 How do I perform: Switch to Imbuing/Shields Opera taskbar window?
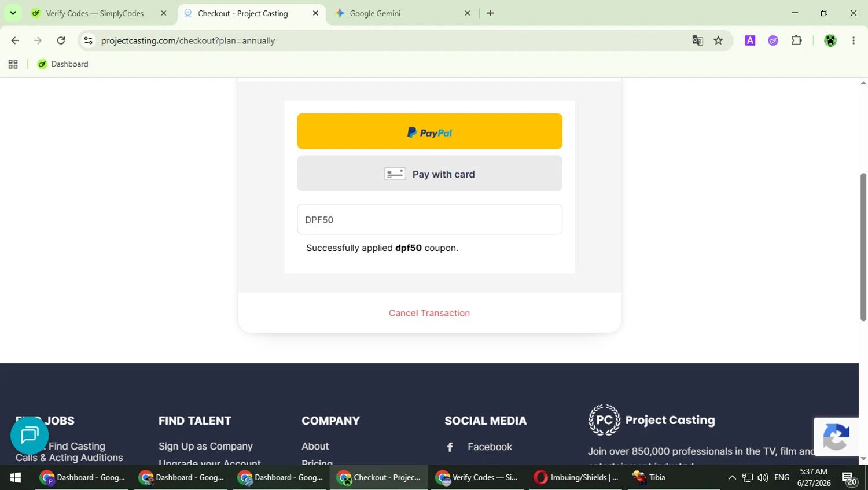[x=576, y=478]
